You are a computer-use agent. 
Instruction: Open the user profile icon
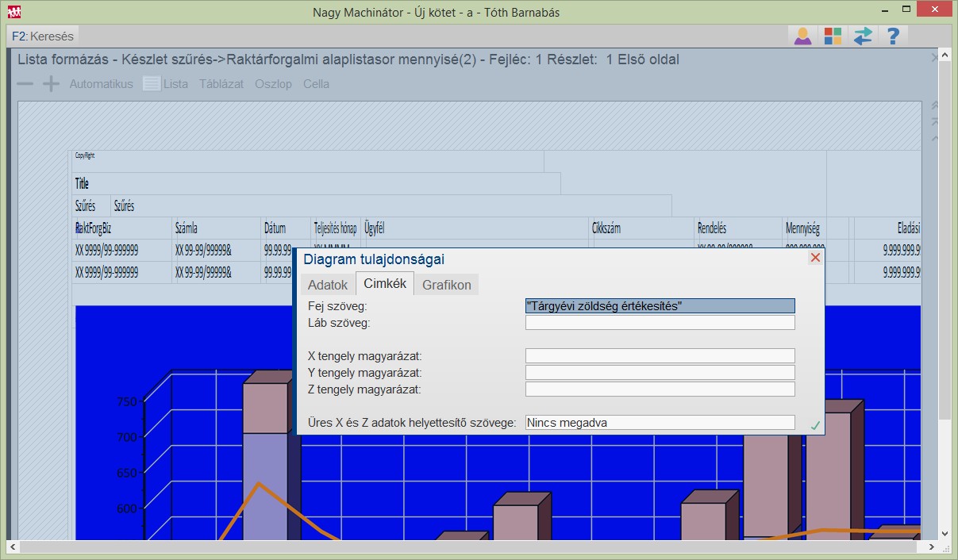(x=802, y=36)
